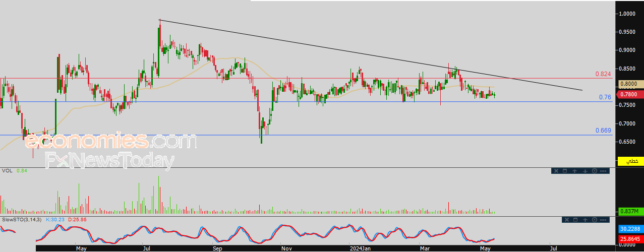Open more options for SlowSTO panel
Screen dimensions: 644x252
click(604, 220)
